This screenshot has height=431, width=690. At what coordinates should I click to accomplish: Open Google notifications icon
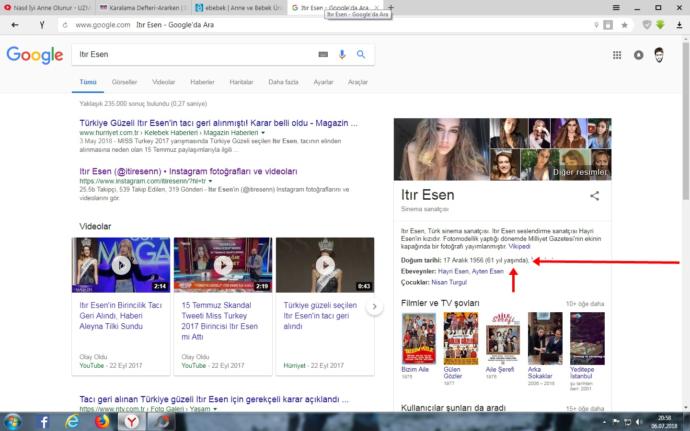[639, 55]
